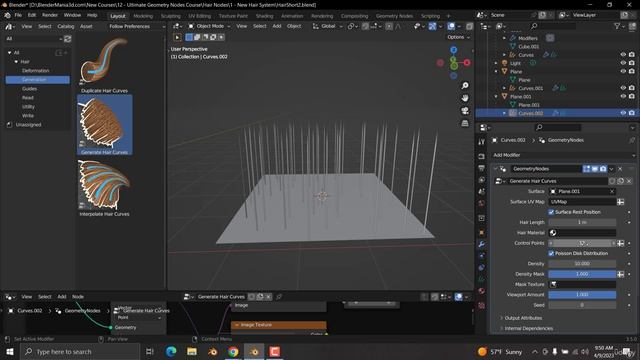Image resolution: width=640 pixels, height=360 pixels.
Task: Click the select box tool icon in viewport header
Action: (x=189, y=37)
